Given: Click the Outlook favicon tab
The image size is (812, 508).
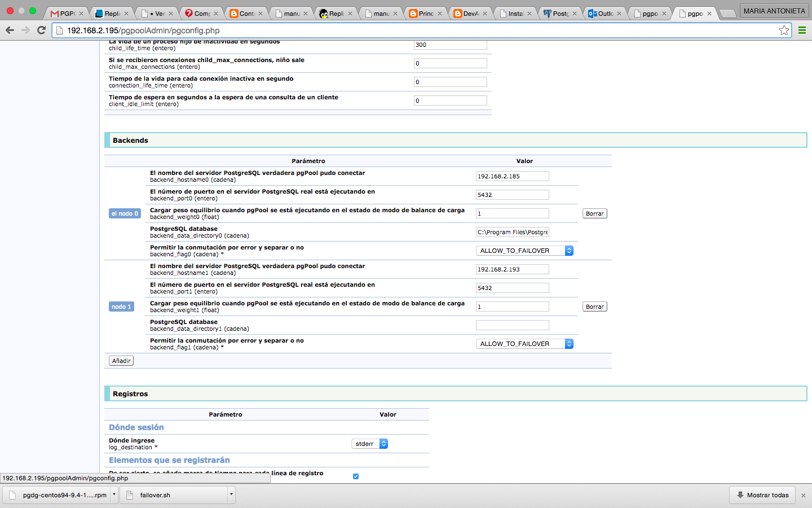Looking at the screenshot, I should (x=602, y=14).
